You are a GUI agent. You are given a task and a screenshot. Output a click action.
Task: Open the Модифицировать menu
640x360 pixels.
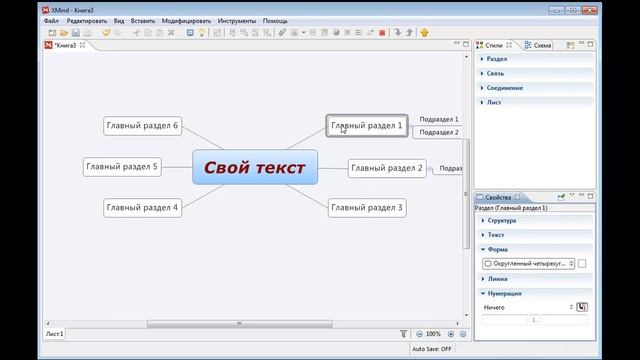(186, 21)
